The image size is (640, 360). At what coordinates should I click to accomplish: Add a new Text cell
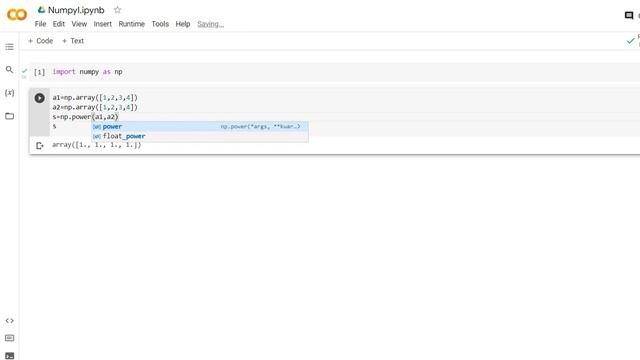(73, 41)
